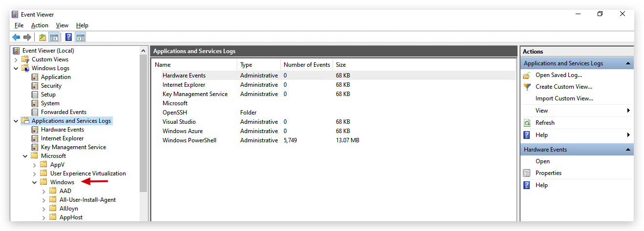Click the tree pane scroll up arrow
644x231 pixels.
point(143,51)
